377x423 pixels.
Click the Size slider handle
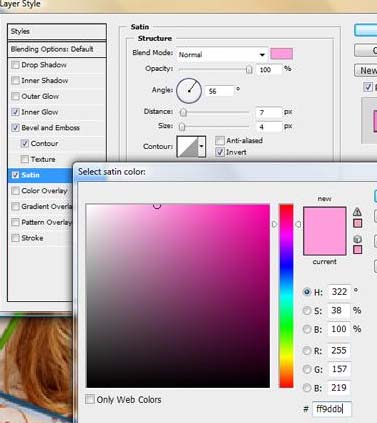(x=182, y=127)
